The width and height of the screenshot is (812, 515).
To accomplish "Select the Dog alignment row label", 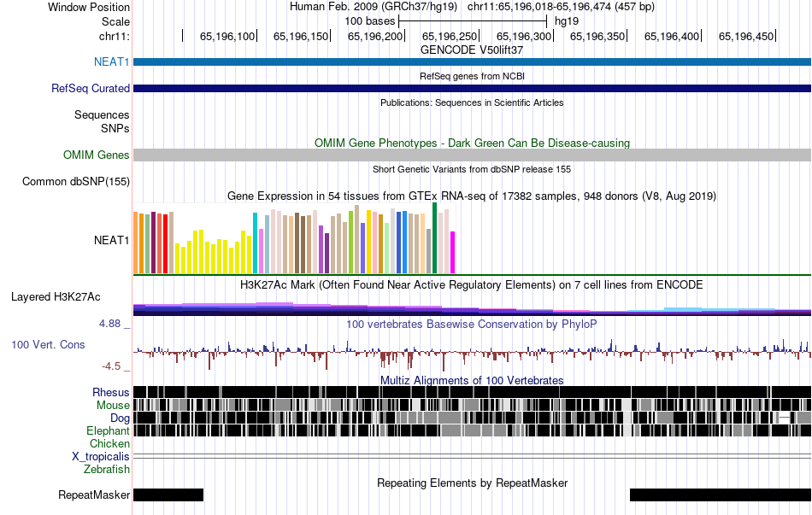I will (x=120, y=418).
